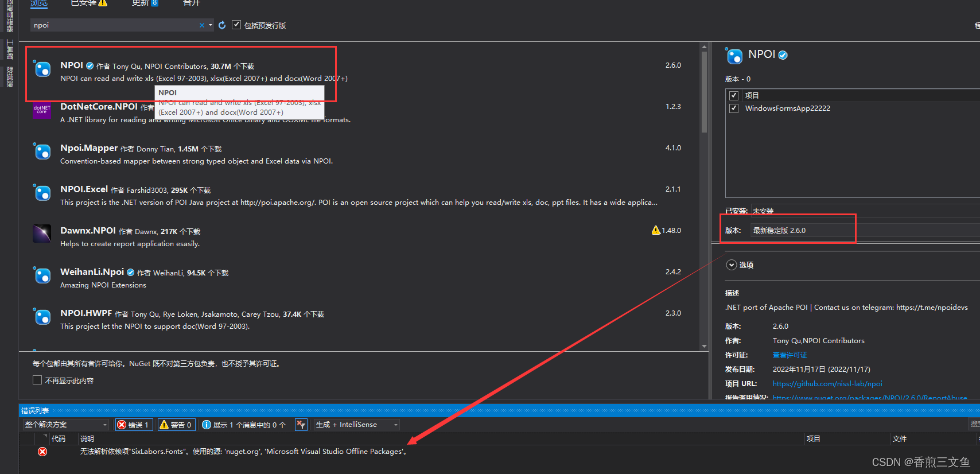Open the data sources side tab
The image size is (980, 474).
[x=9, y=77]
